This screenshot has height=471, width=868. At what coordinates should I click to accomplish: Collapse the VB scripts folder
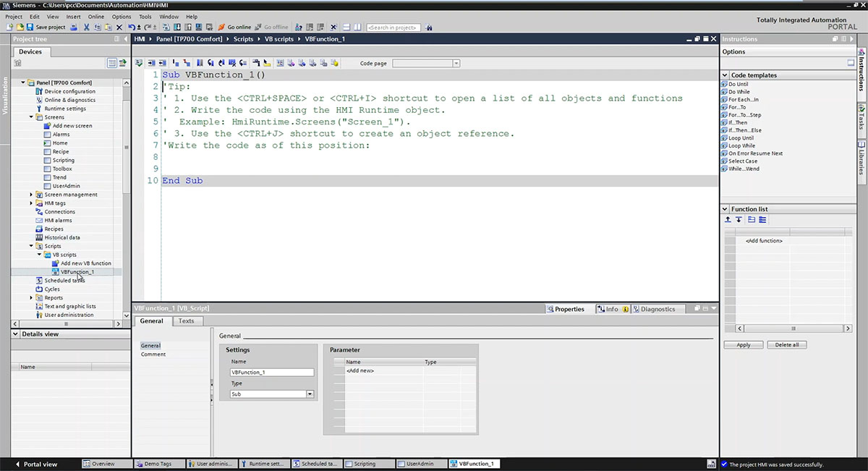pos(39,255)
